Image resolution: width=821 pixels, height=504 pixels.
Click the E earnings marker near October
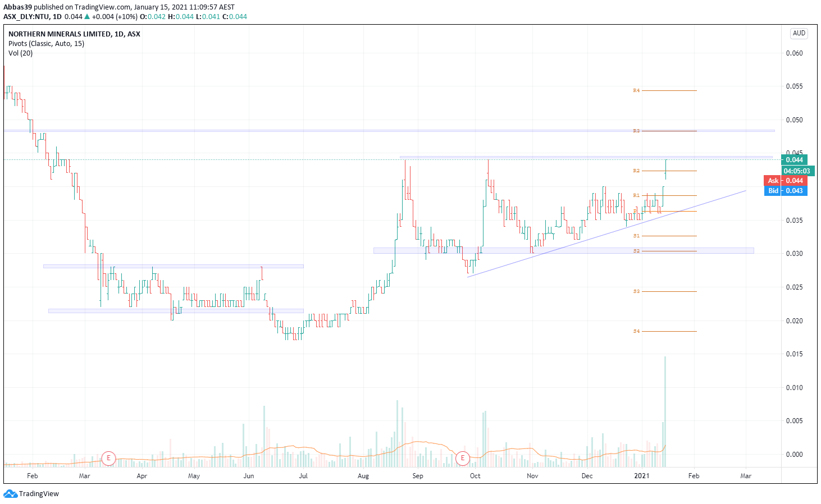click(x=463, y=458)
